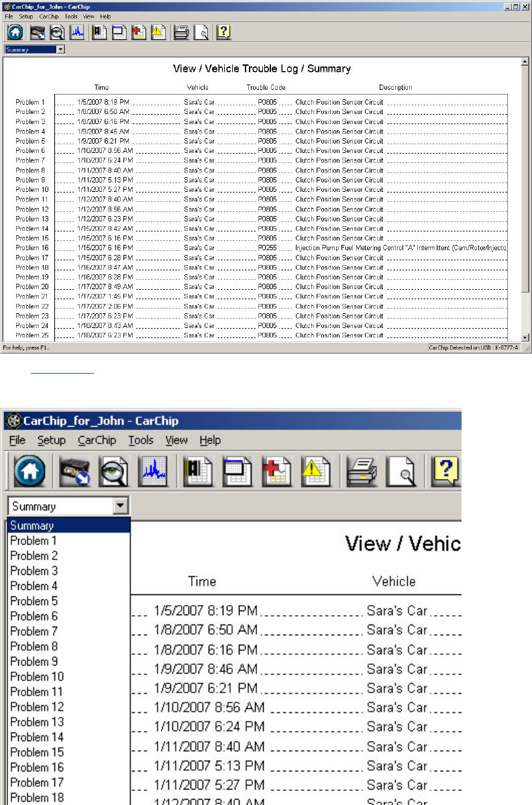The image size is (532, 805).
Task: Pick Problem 16 in the open dropdown list
Action: 68,767
